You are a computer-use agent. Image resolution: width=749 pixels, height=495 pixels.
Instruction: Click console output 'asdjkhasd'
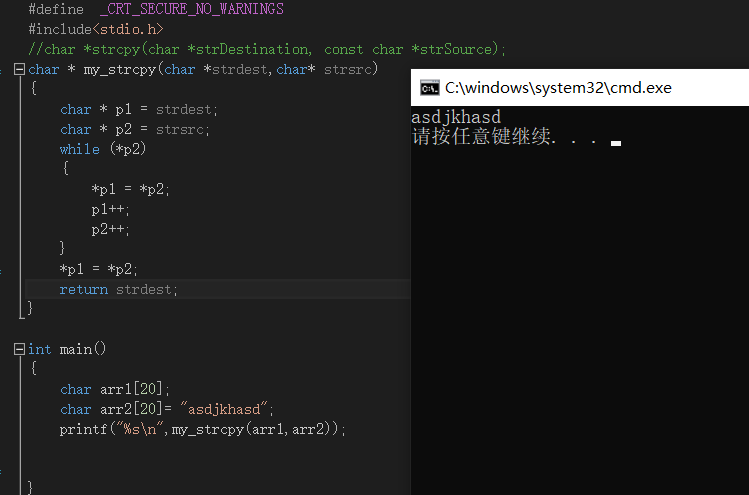pyautogui.click(x=456, y=118)
